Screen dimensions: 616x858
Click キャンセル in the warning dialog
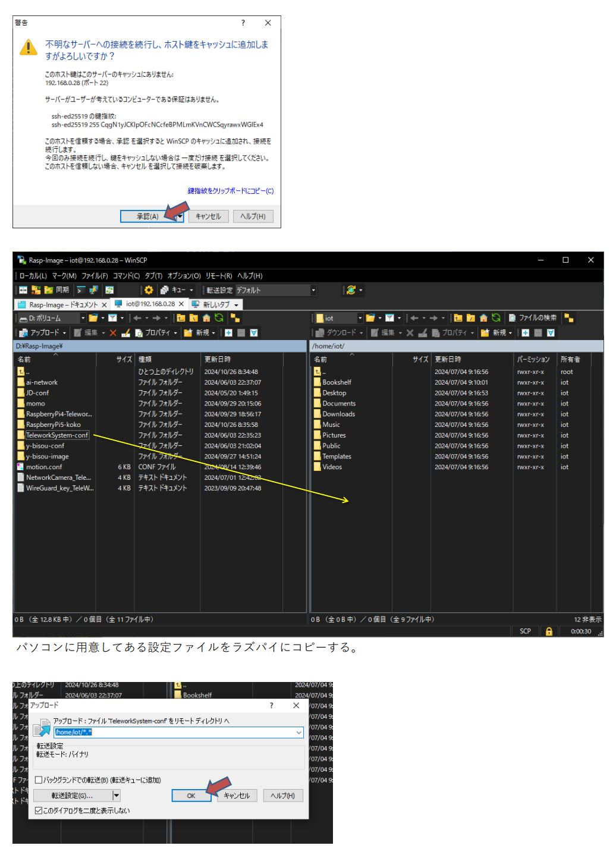tap(208, 216)
